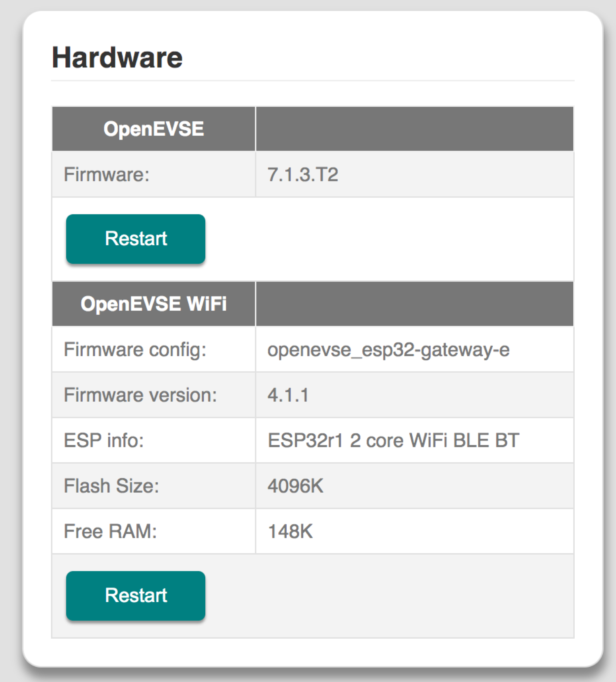The image size is (616, 682).
Task: Select the Hardware page heading
Action: click(x=117, y=58)
